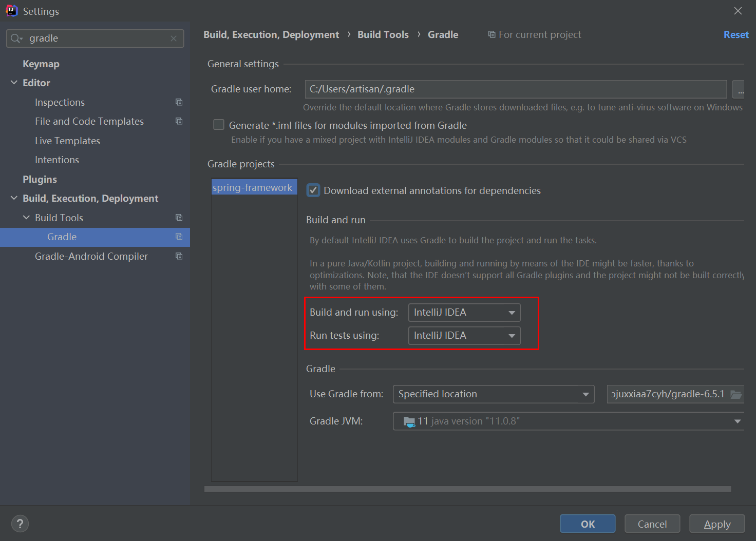Open help with the question mark button

(20, 524)
